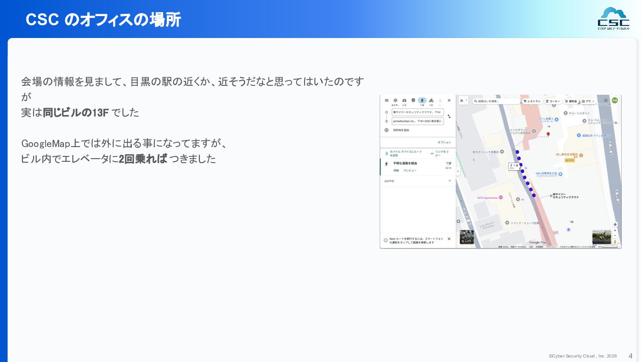Add a destination via 目的地を追加
644x362 pixels.
click(x=401, y=130)
